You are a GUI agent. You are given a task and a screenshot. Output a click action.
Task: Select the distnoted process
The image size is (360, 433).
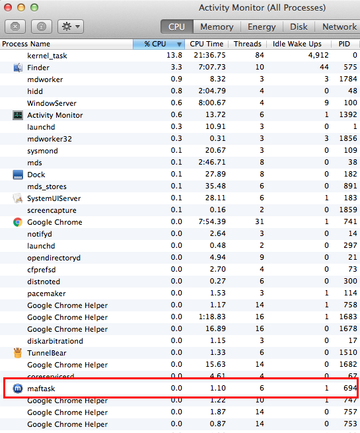(44, 282)
